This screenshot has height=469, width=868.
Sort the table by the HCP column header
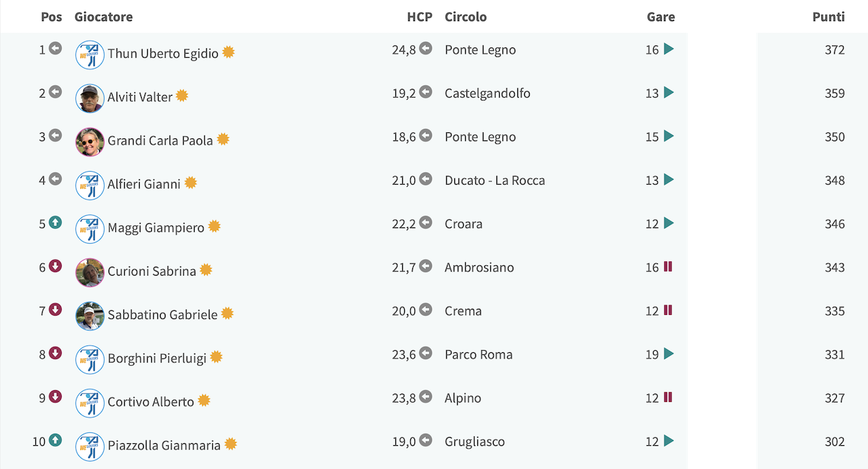420,17
